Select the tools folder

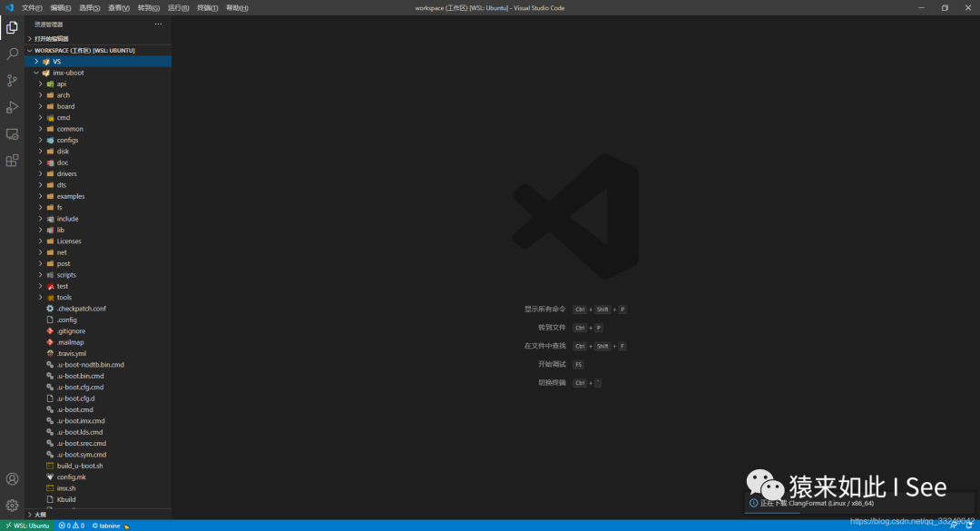(x=98, y=298)
